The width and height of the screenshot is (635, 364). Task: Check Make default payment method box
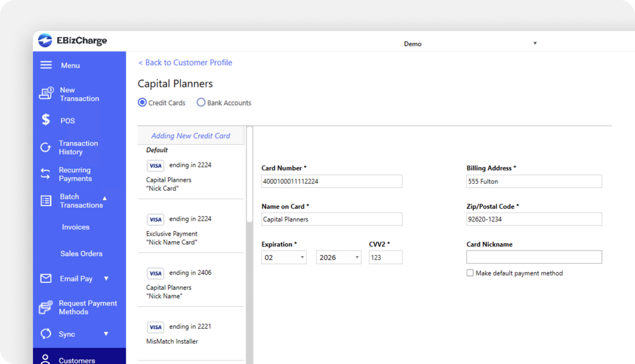pyautogui.click(x=470, y=273)
